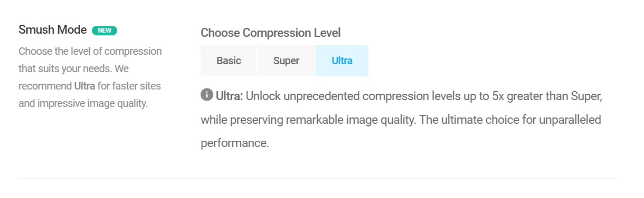Click the word "recommend" in left description
644x198 pixels.
click(45, 86)
